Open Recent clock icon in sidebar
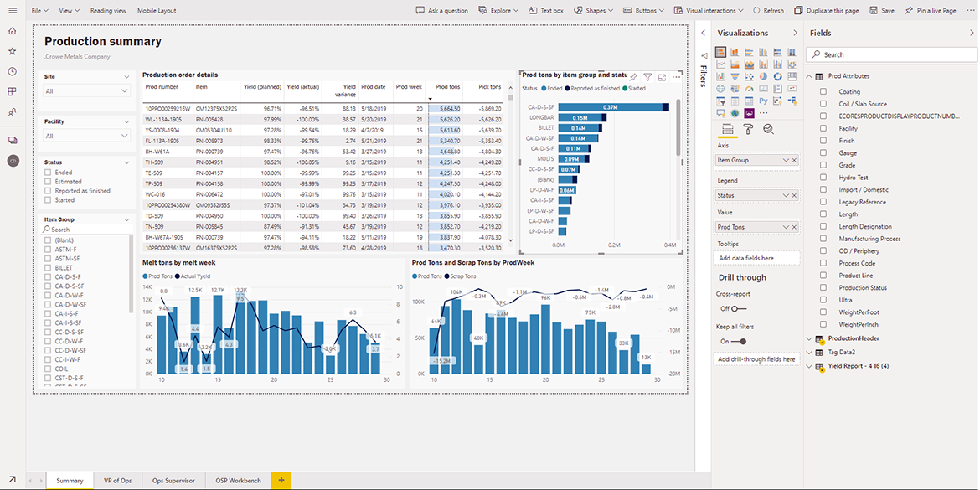Image resolution: width=980 pixels, height=490 pixels. click(12, 71)
